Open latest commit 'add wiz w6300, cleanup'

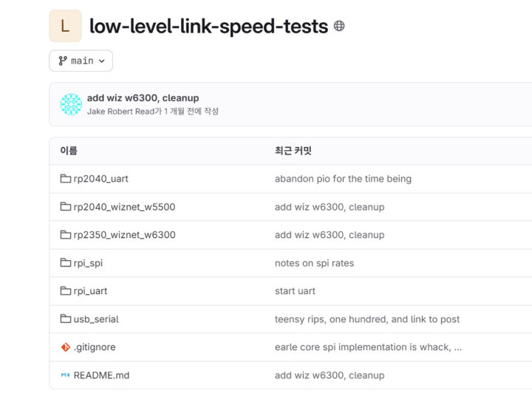[x=143, y=98]
